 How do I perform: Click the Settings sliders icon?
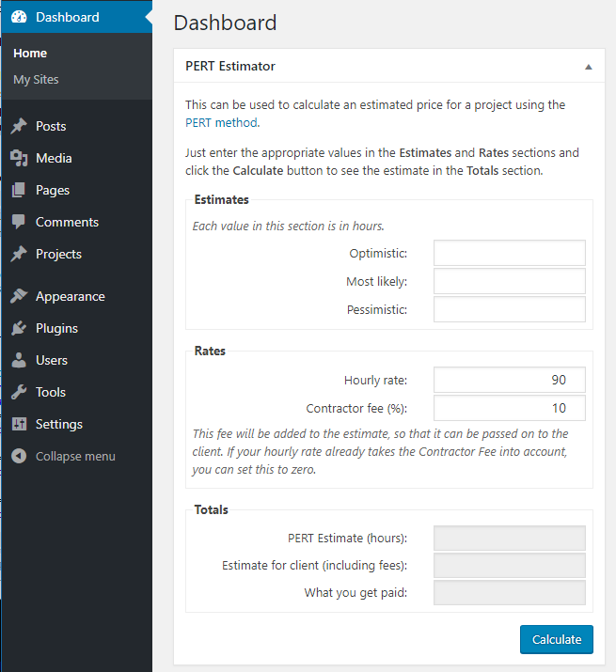point(19,424)
